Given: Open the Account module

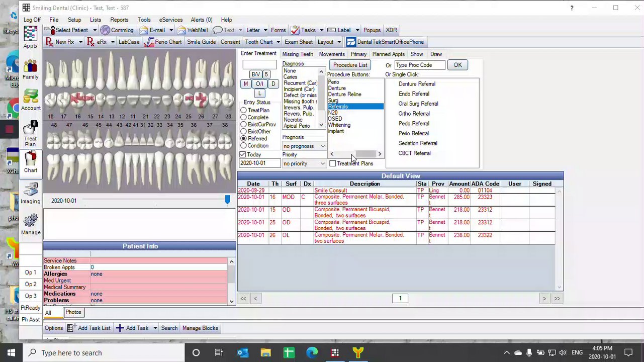Looking at the screenshot, I should tap(30, 100).
